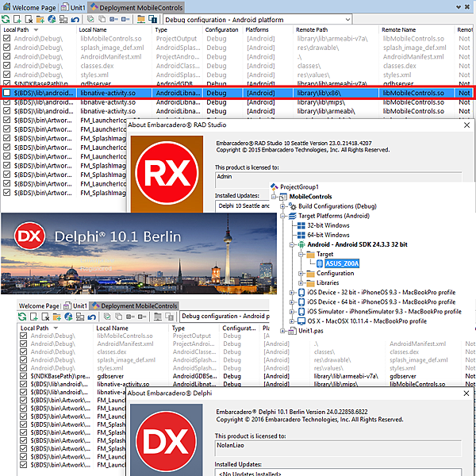Expand the Libraries folder node

click(301, 283)
